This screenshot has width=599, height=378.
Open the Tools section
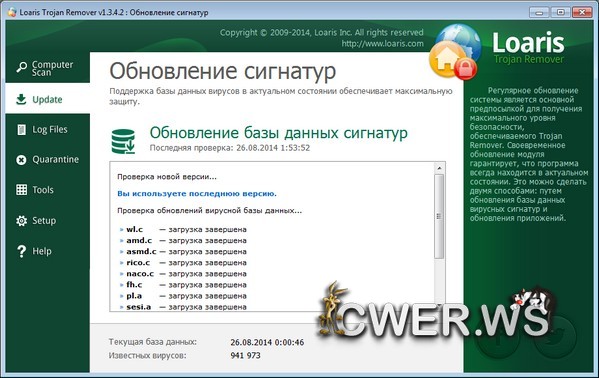pyautogui.click(x=48, y=190)
